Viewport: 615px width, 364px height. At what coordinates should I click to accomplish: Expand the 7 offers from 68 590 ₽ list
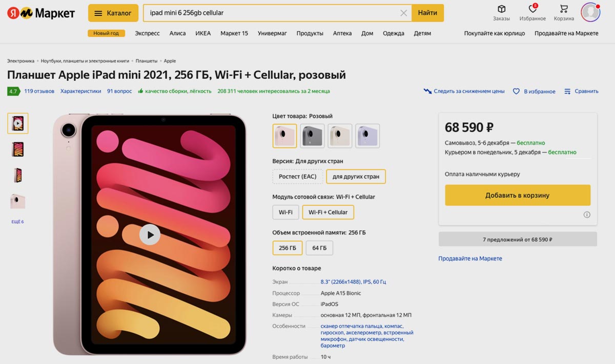pos(518,239)
